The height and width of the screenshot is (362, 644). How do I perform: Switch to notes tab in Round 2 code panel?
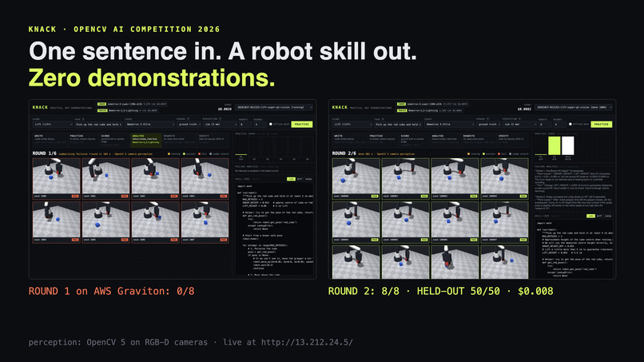click(608, 215)
